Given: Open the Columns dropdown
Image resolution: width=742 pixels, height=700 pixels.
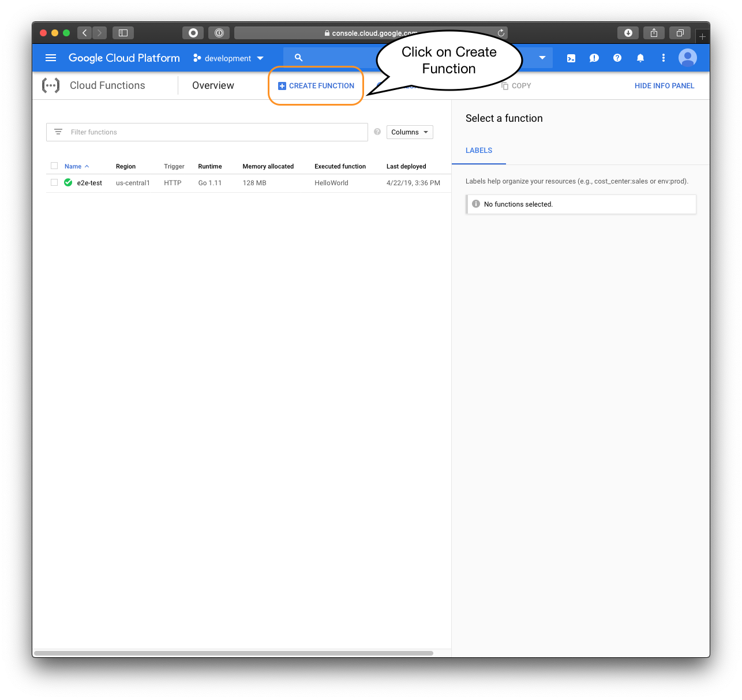Looking at the screenshot, I should click(410, 132).
